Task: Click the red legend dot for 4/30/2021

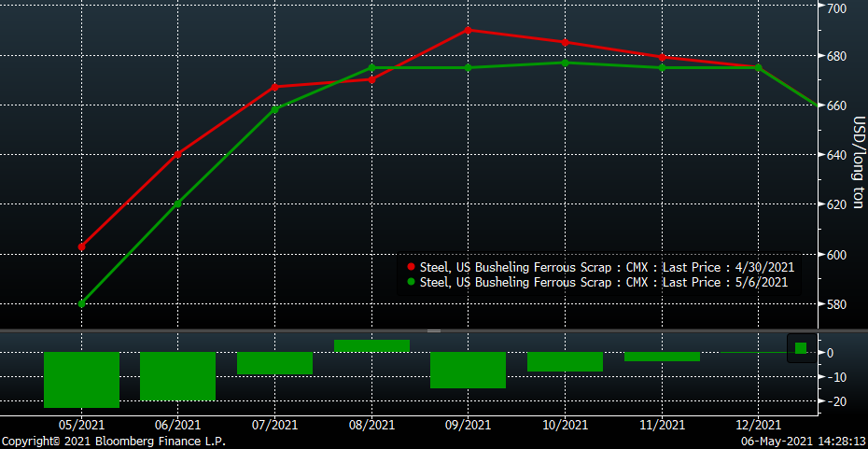Action: [x=412, y=267]
